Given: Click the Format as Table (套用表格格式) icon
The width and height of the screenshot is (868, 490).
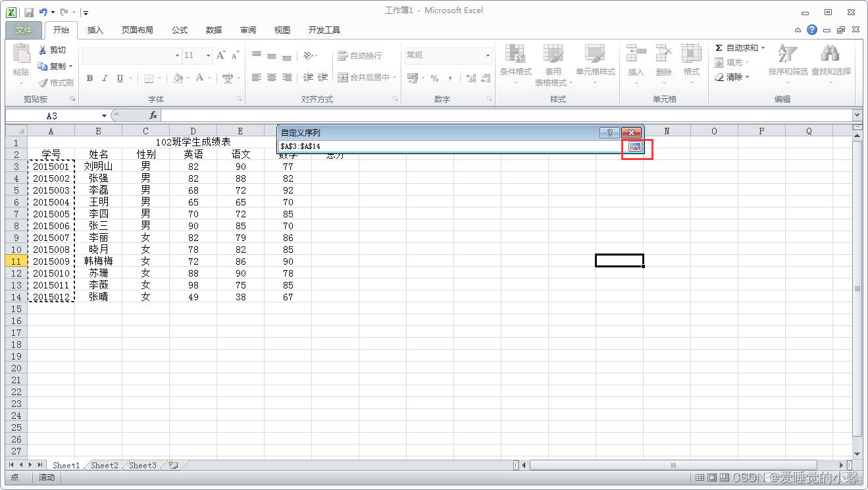Looking at the screenshot, I should (x=553, y=55).
